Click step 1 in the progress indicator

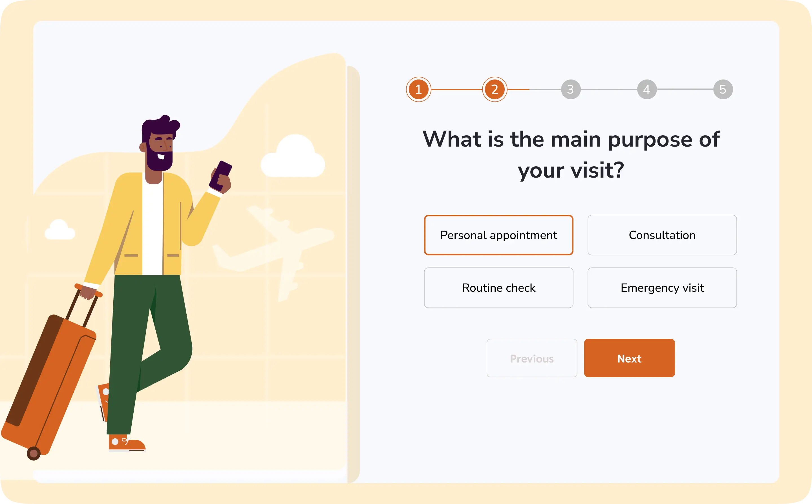[418, 89]
